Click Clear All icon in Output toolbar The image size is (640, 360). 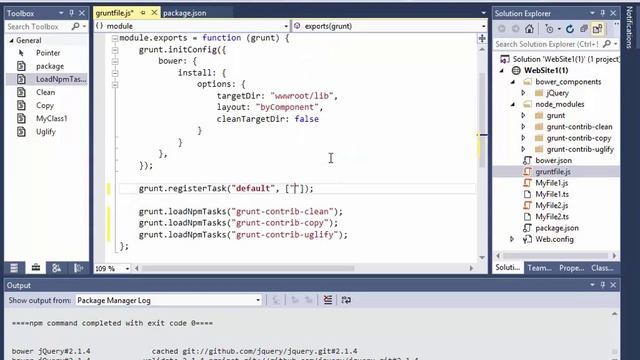click(x=328, y=300)
